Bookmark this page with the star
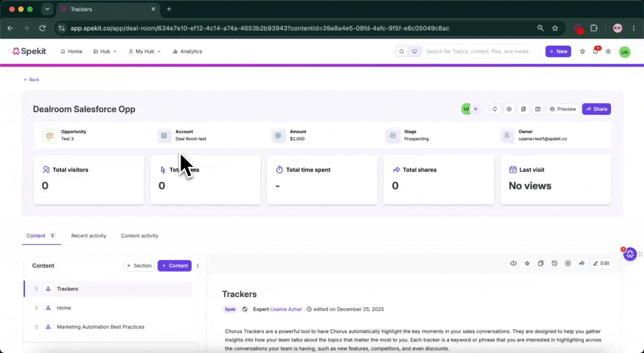 coord(555,28)
